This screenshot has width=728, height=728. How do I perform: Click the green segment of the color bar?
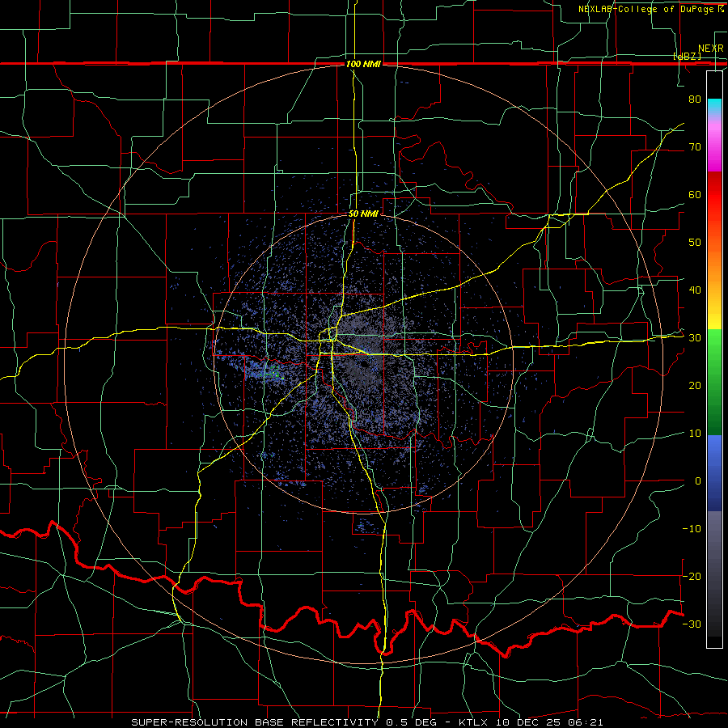pyautogui.click(x=714, y=382)
